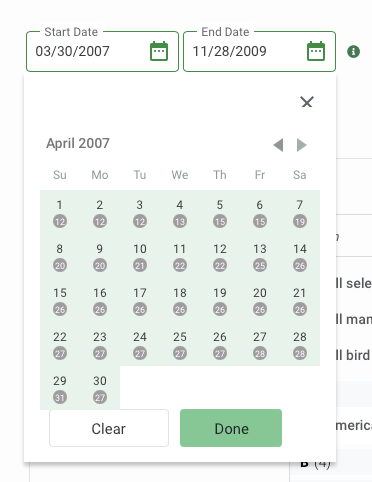Click the count badge 31 under April 29

tap(60, 397)
